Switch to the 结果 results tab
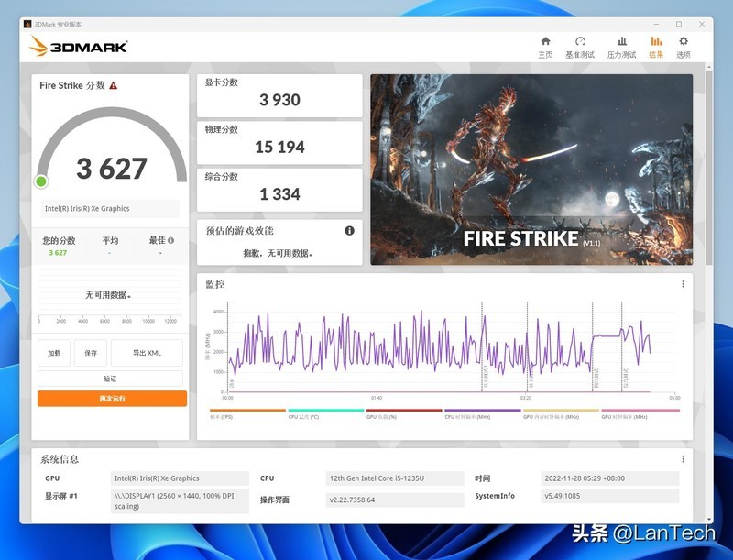Screen dimensions: 733x560 tap(656, 47)
